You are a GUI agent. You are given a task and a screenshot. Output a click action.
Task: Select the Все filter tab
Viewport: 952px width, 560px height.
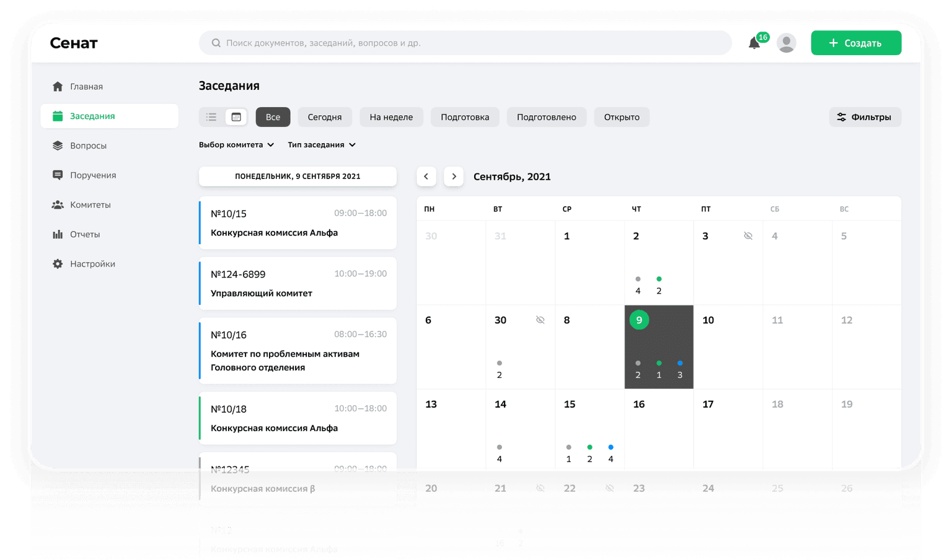pyautogui.click(x=273, y=117)
